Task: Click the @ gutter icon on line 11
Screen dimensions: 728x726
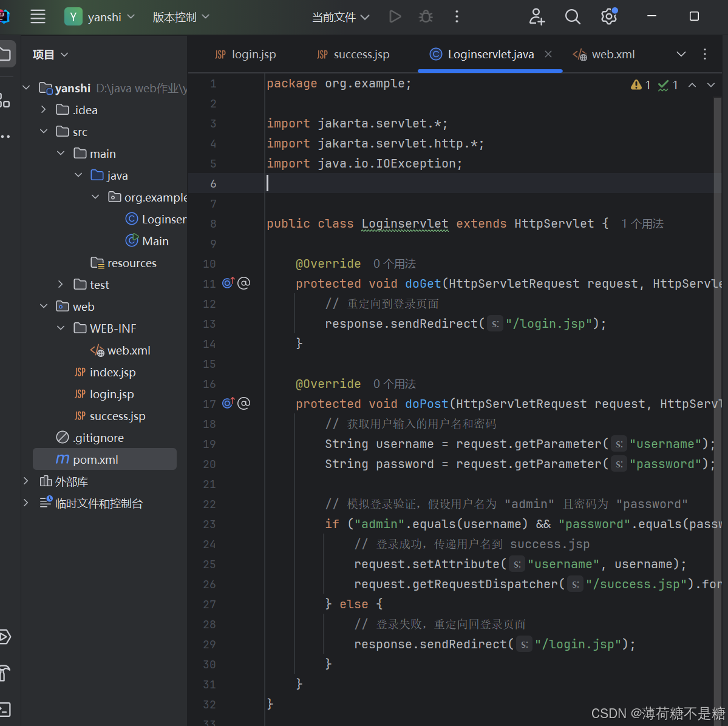Action: click(x=243, y=283)
